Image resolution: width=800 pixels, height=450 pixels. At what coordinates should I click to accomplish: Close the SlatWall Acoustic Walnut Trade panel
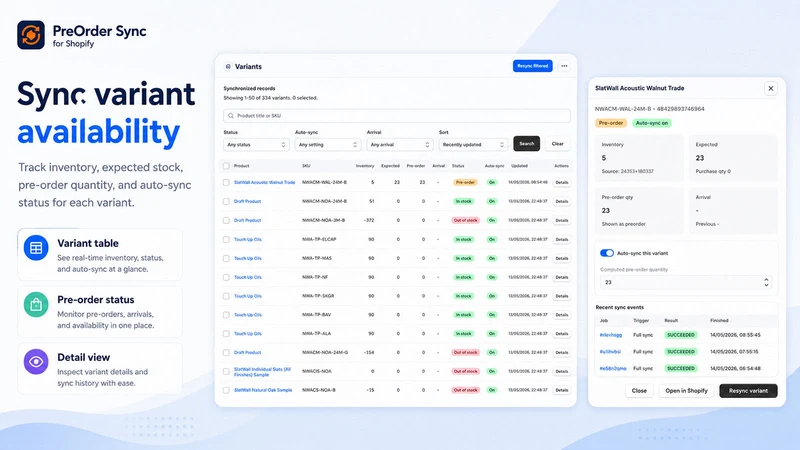(771, 88)
